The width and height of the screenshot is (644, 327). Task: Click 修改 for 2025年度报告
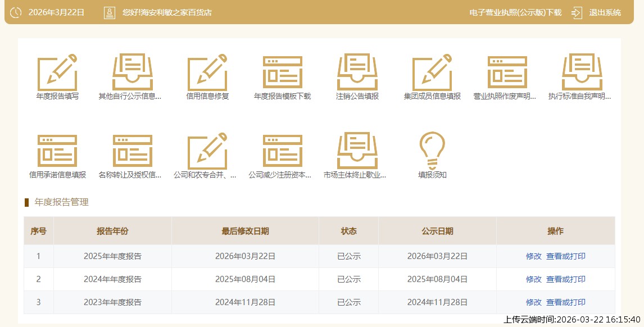point(533,256)
